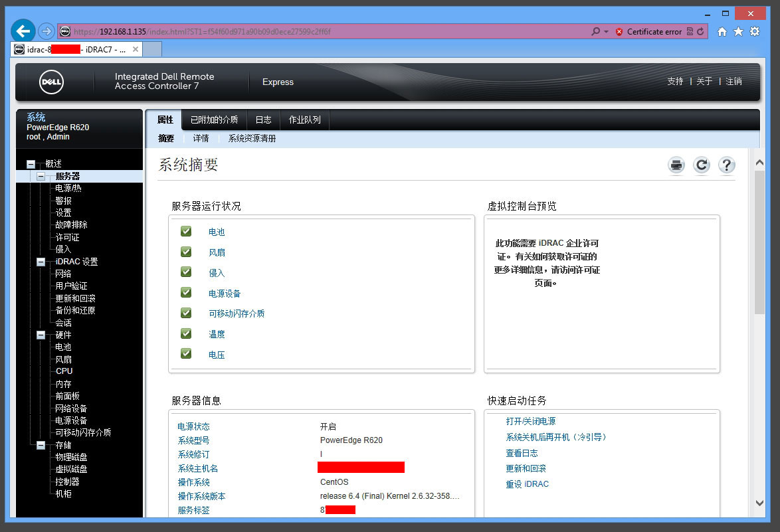This screenshot has height=532, width=780.
Task: Open the 温度 health status link
Action: click(x=217, y=334)
